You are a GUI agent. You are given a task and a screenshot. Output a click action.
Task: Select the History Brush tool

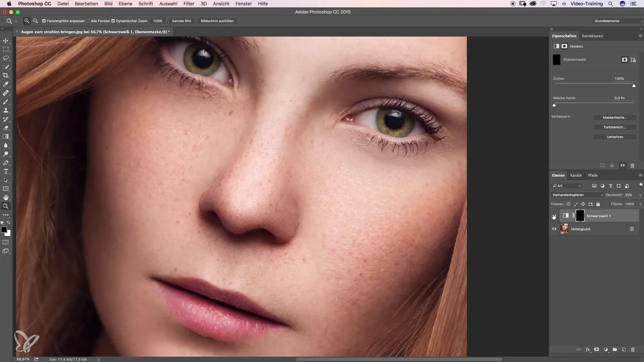click(6, 119)
